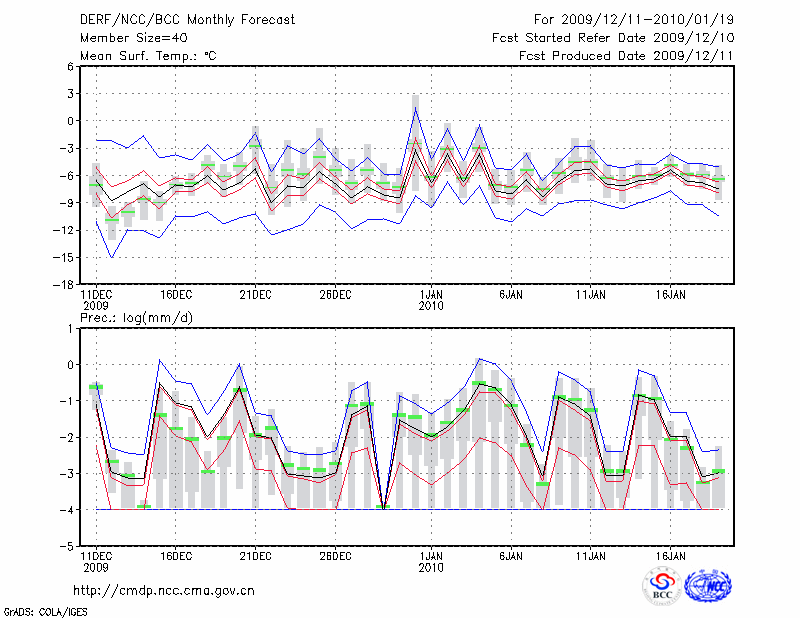Click the BCC logo
The image size is (800, 618).
click(662, 586)
